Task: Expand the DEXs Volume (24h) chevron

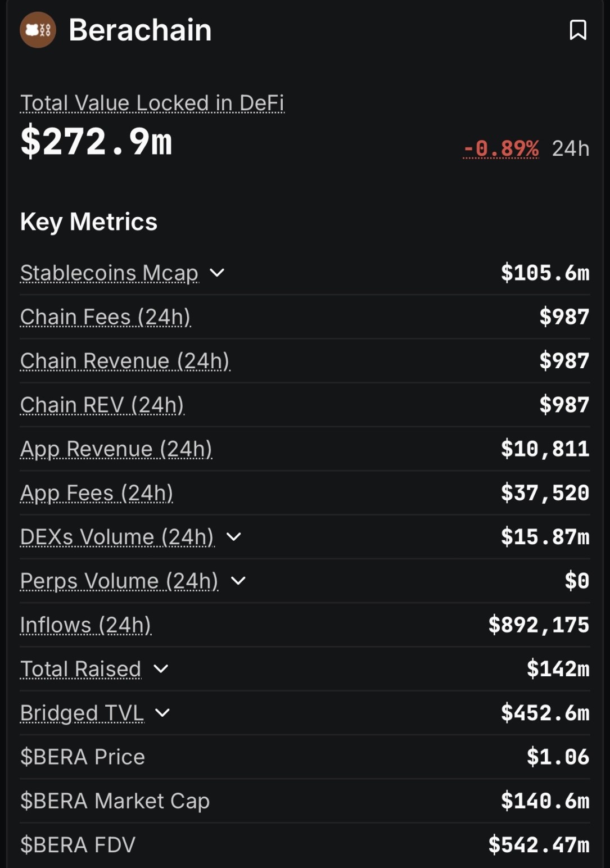Action: [x=233, y=537]
